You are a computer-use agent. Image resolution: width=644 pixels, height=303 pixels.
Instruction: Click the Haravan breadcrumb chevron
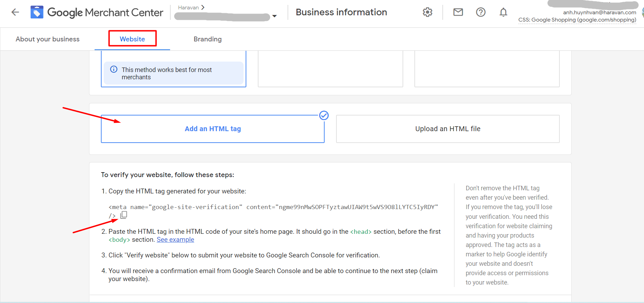203,7
